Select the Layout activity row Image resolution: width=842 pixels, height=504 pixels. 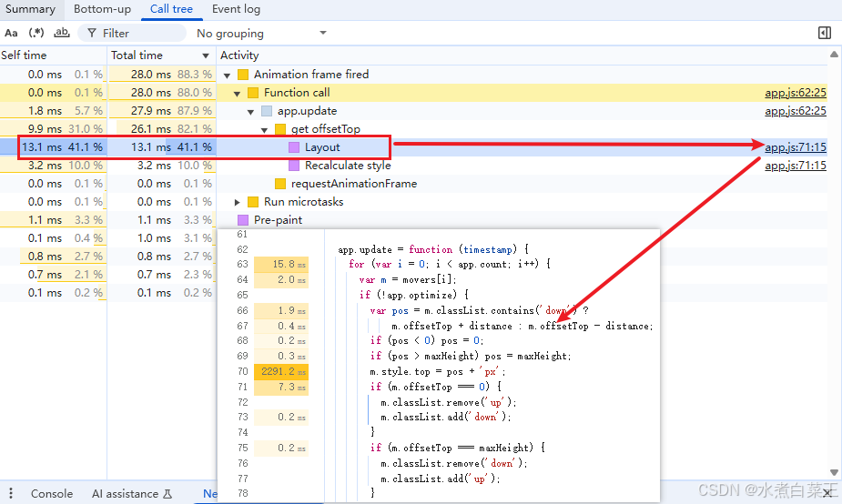click(413, 147)
